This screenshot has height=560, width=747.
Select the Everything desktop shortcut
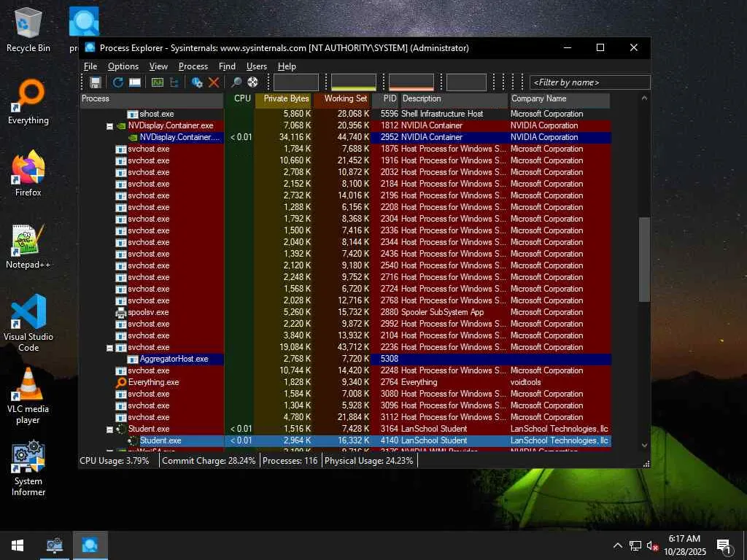(x=28, y=102)
